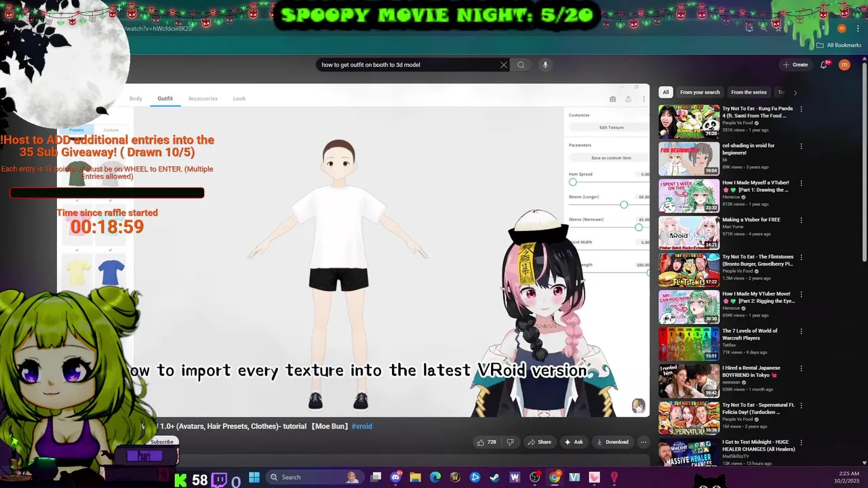
Task: Open the taskbar clock showing 2:25 AM
Action: click(848, 477)
